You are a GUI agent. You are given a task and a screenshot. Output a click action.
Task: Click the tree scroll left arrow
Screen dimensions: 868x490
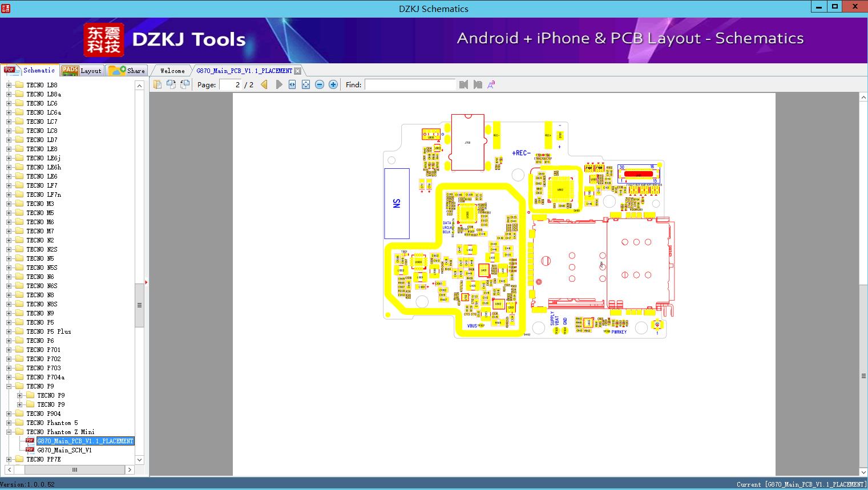click(10, 469)
